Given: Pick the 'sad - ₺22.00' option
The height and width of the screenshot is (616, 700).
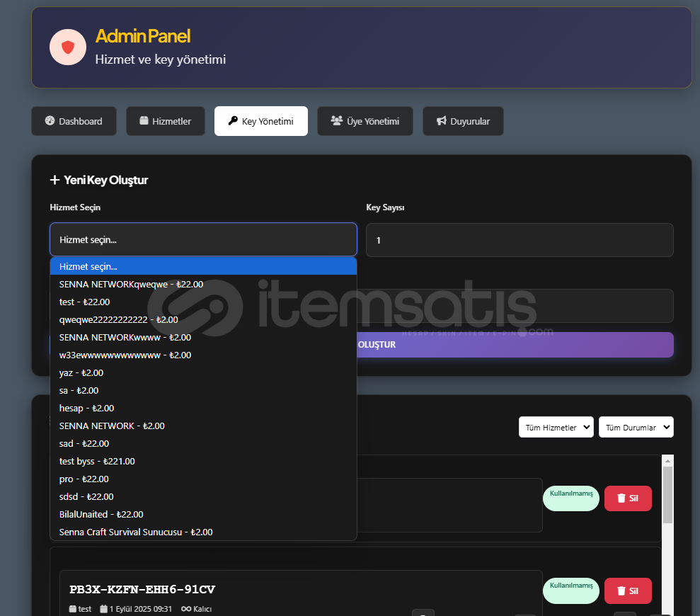Looking at the screenshot, I should (204, 443).
